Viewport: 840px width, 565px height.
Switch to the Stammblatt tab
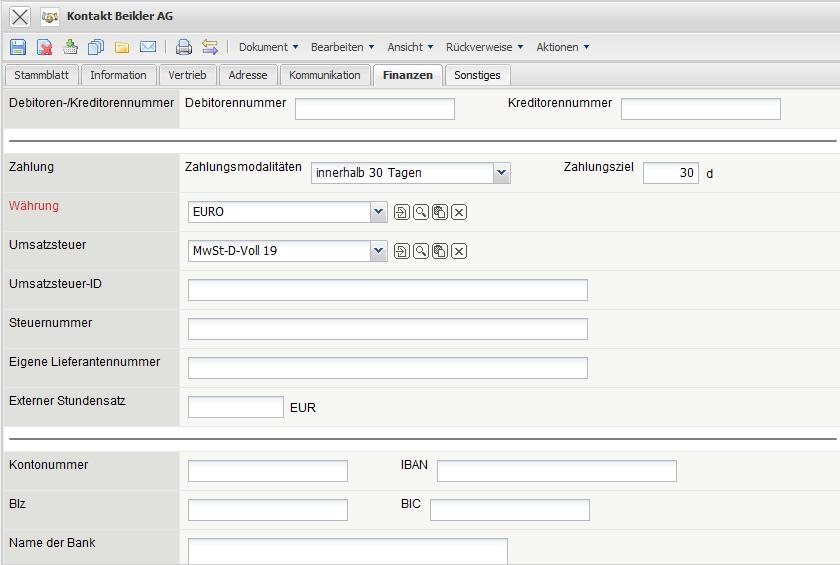pyautogui.click(x=41, y=75)
